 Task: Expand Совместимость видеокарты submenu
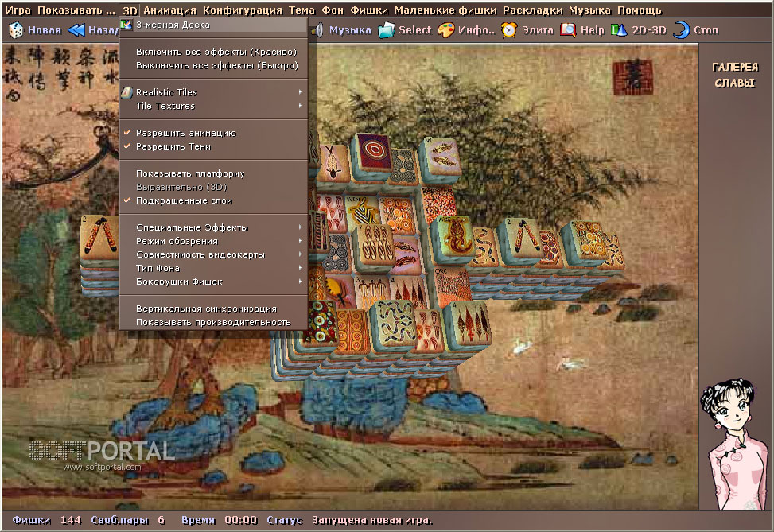[213, 254]
